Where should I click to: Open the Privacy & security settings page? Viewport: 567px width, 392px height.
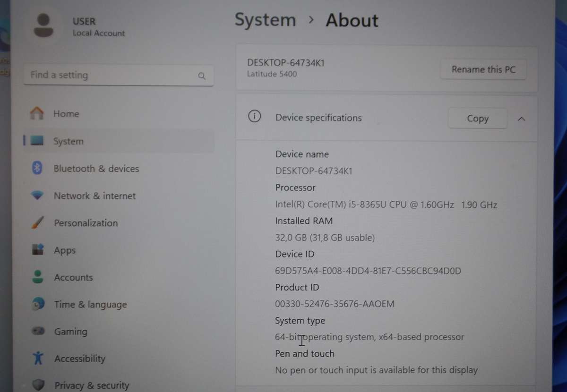pyautogui.click(x=91, y=385)
